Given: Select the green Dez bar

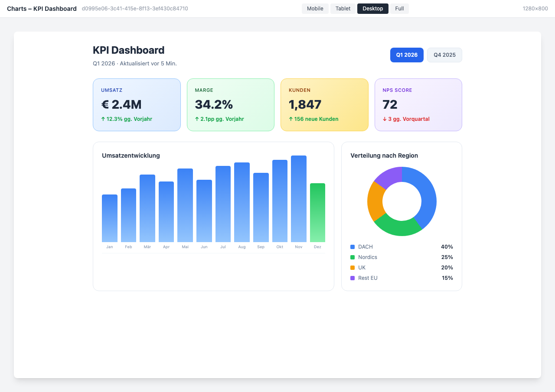Looking at the screenshot, I should pyautogui.click(x=317, y=212).
